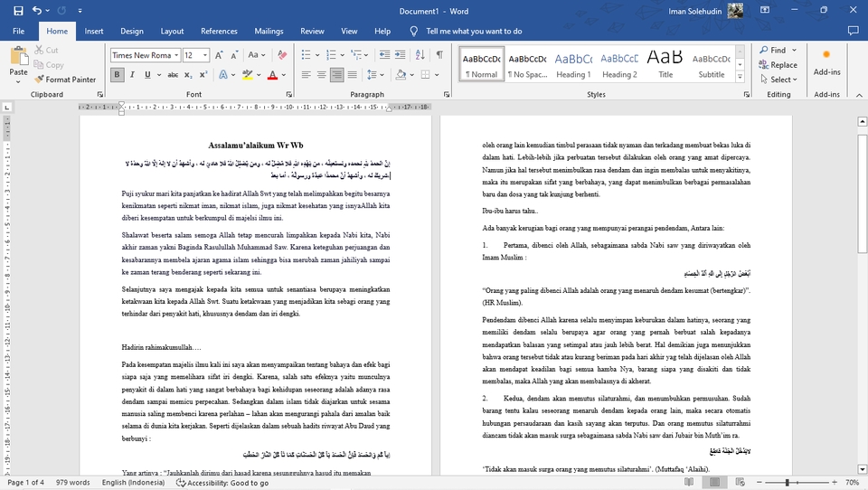Clear all formatting eraser icon
868x490 pixels.
click(x=282, y=55)
